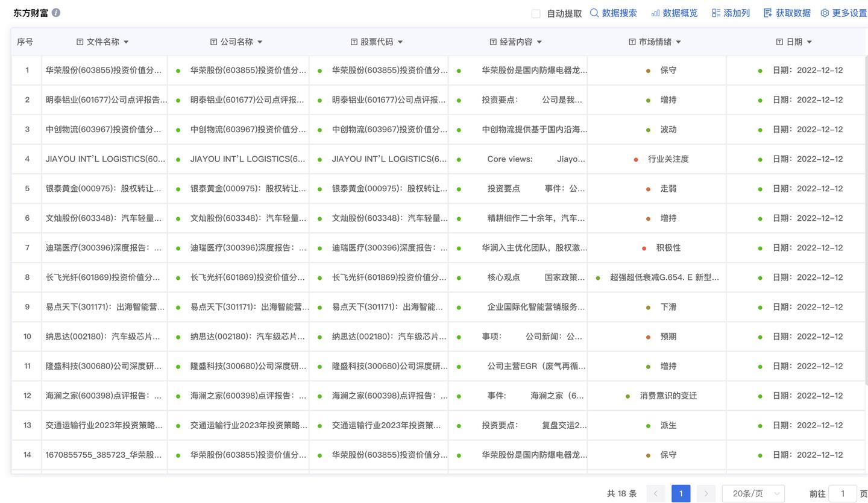Click the 东方财富 table title
The image size is (868, 503).
coord(31,13)
